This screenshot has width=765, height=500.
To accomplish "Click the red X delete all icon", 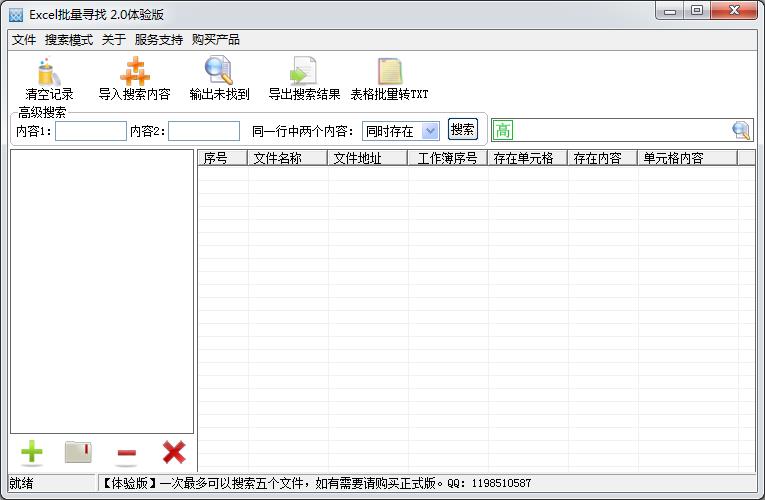I will [174, 453].
